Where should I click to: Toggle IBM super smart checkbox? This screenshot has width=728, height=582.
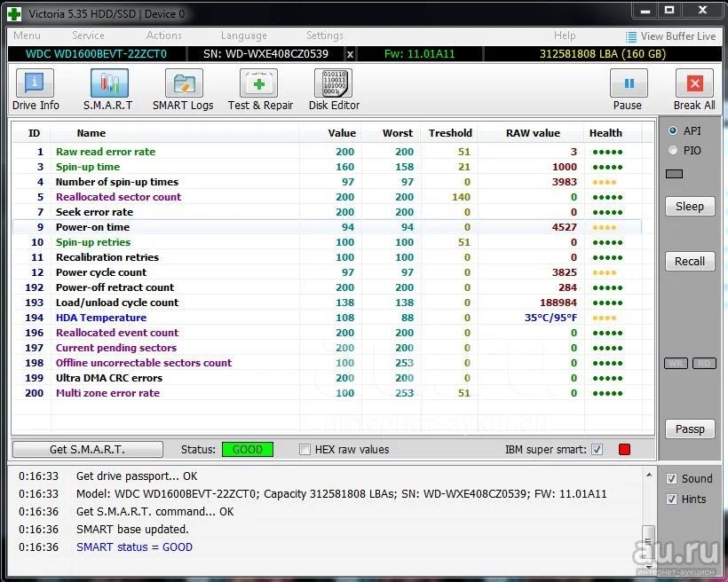coord(597,449)
